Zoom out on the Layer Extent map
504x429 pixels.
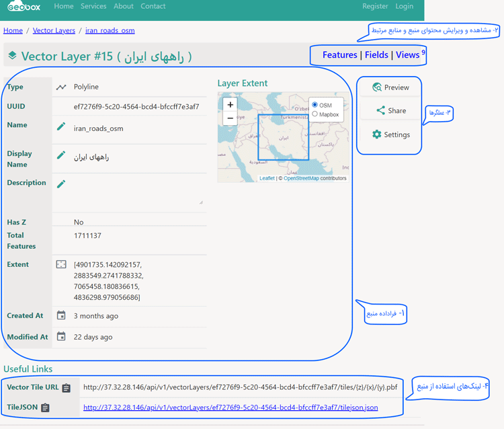point(230,118)
